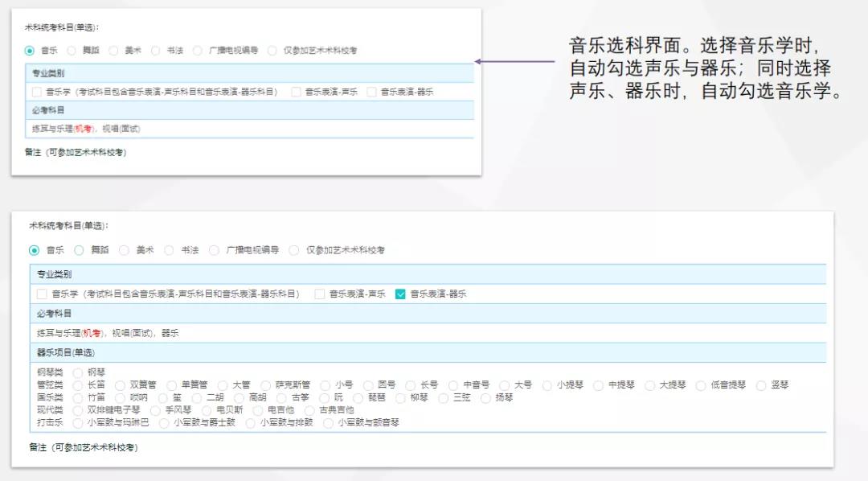Choose 中提琴 instrument radio button
Viewport: 868px width, 481px height.
(x=599, y=385)
